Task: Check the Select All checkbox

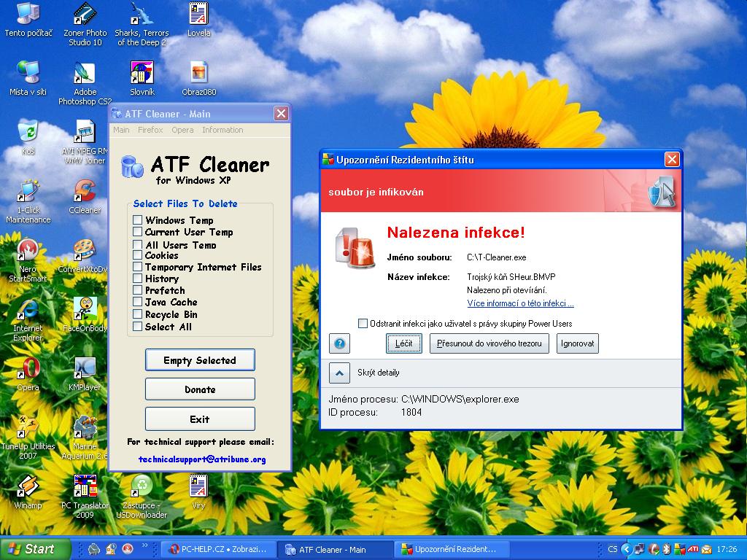Action: pyautogui.click(x=137, y=326)
